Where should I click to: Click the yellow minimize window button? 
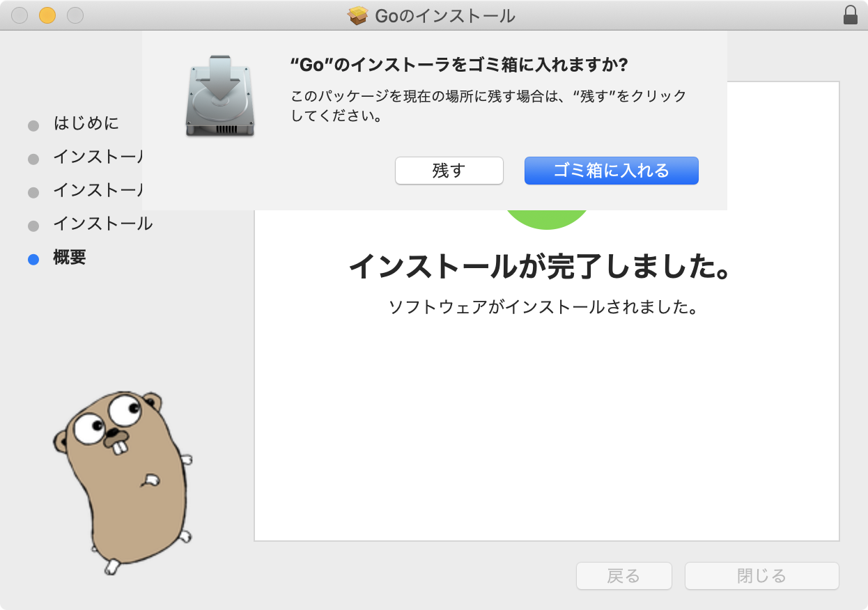(47, 15)
